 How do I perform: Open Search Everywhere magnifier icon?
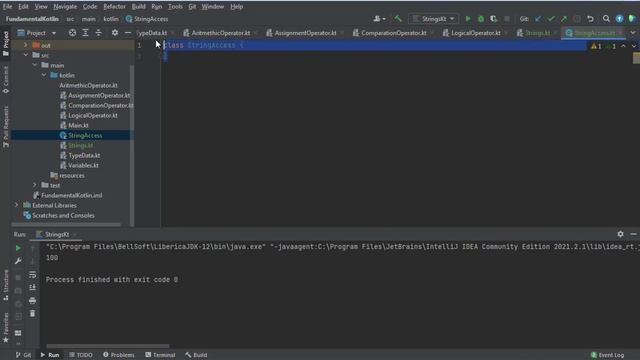pyautogui.click(x=606, y=19)
